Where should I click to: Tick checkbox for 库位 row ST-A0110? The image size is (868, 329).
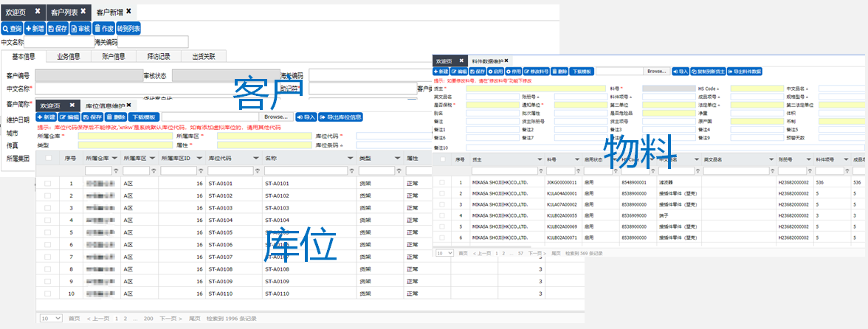click(x=47, y=294)
